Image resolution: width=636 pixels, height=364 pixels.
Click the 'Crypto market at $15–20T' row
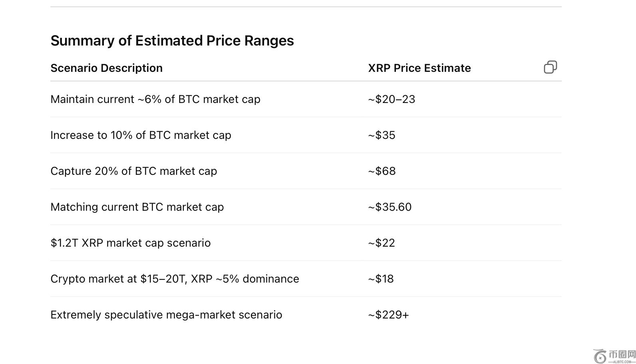click(x=175, y=279)
